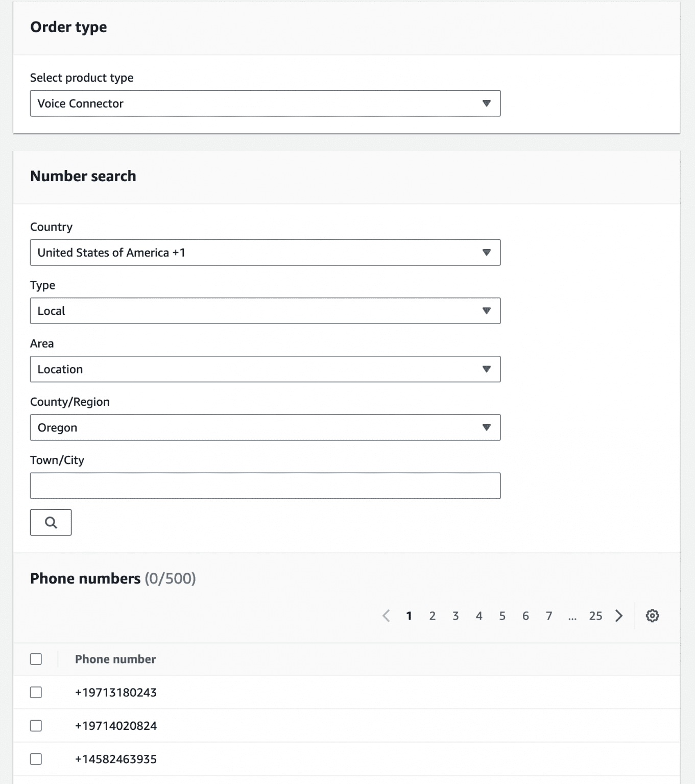Click the Country dropdown arrow
This screenshot has width=695, height=784.
pos(486,252)
